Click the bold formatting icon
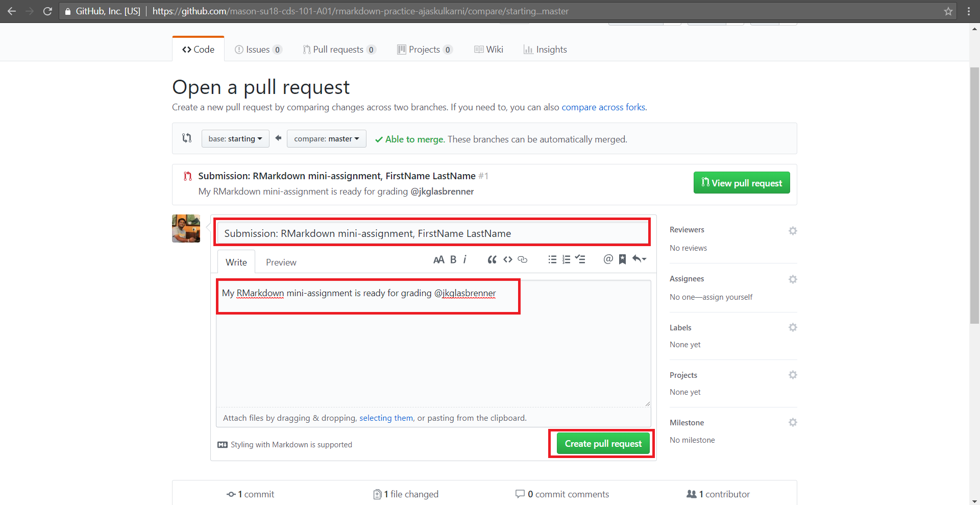This screenshot has height=505, width=980. click(453, 259)
